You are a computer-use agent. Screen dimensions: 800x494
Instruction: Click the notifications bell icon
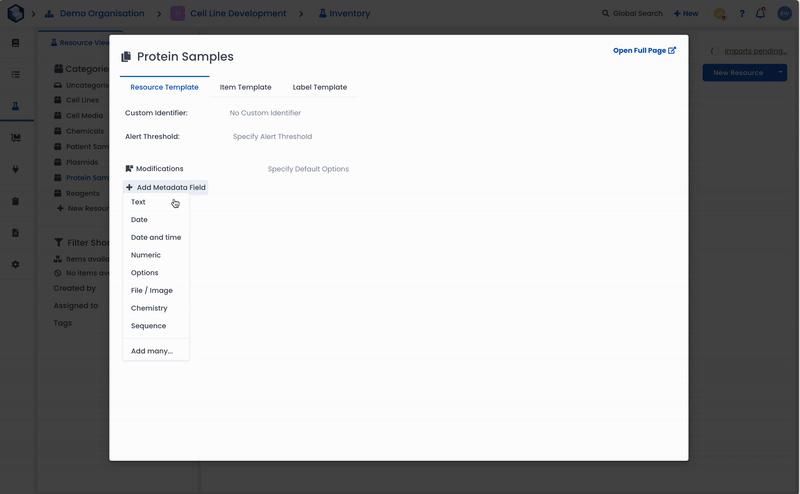760,14
